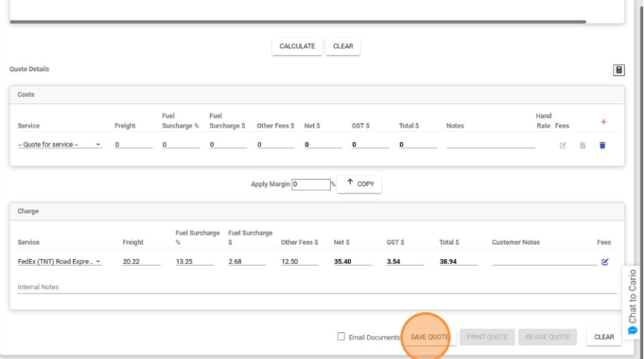Save the quote
The width and height of the screenshot is (644, 359).
[429, 337]
